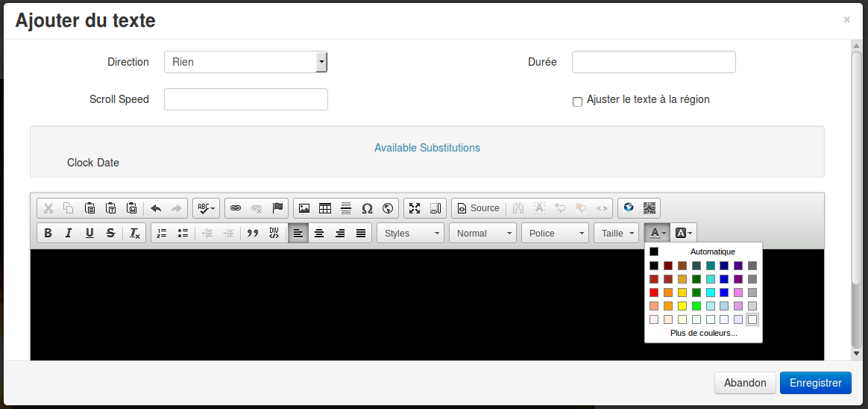Insert an image via the toolbar
Image resolution: width=868 pixels, height=409 pixels.
tap(304, 208)
